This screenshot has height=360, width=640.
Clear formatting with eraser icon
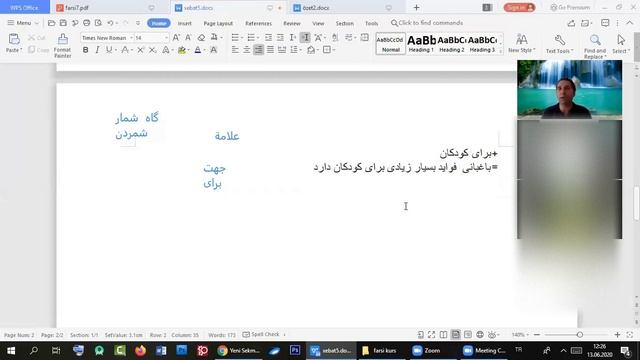coord(201,38)
